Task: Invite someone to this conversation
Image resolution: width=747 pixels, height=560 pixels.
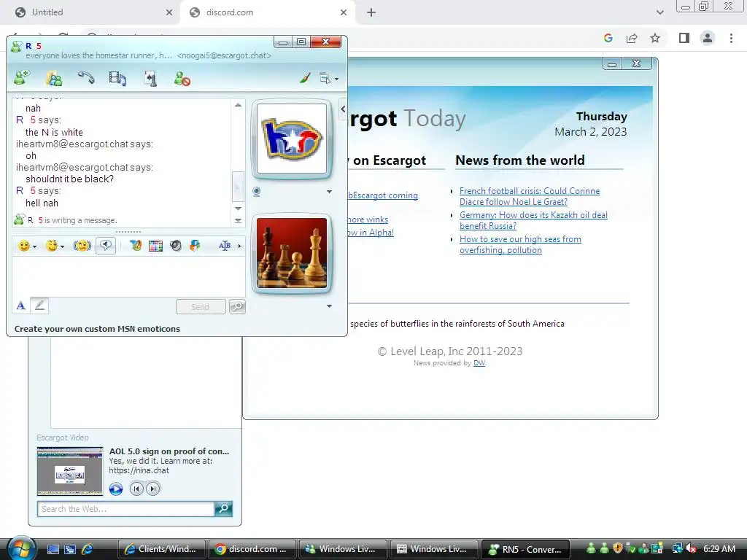Action: click(x=21, y=77)
